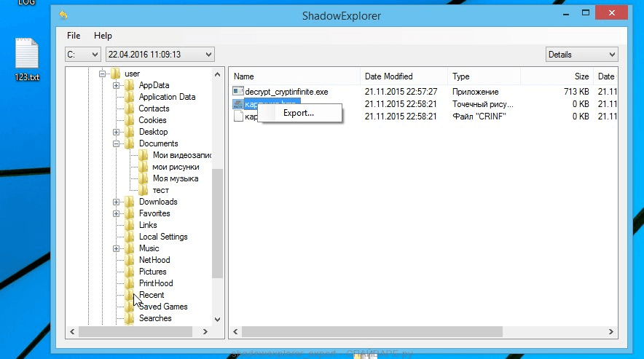The image size is (644, 359).
Task: Expand the AppData folder node
Action: pos(116,85)
